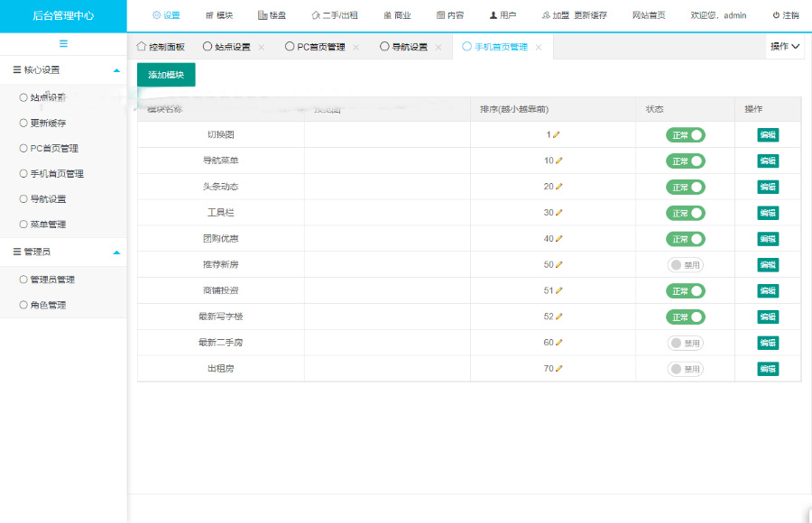The height and width of the screenshot is (523, 812).
Task: Disable the 切换图 status toggle
Action: (x=686, y=135)
